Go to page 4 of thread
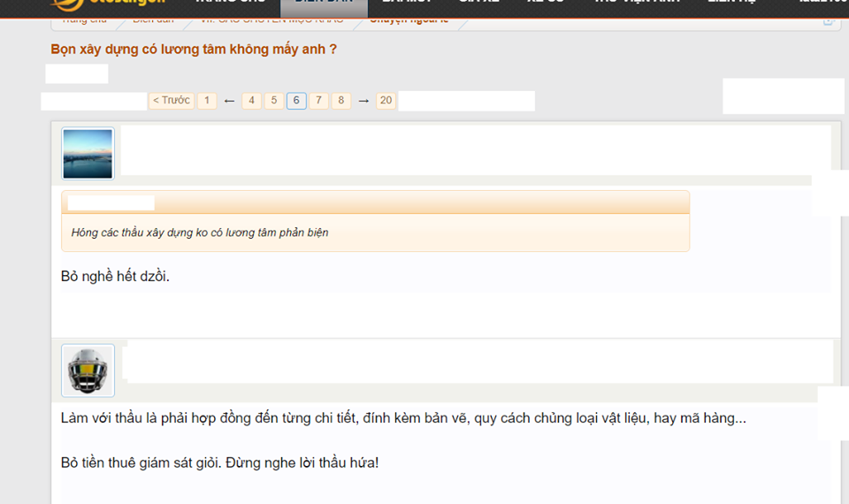 252,101
